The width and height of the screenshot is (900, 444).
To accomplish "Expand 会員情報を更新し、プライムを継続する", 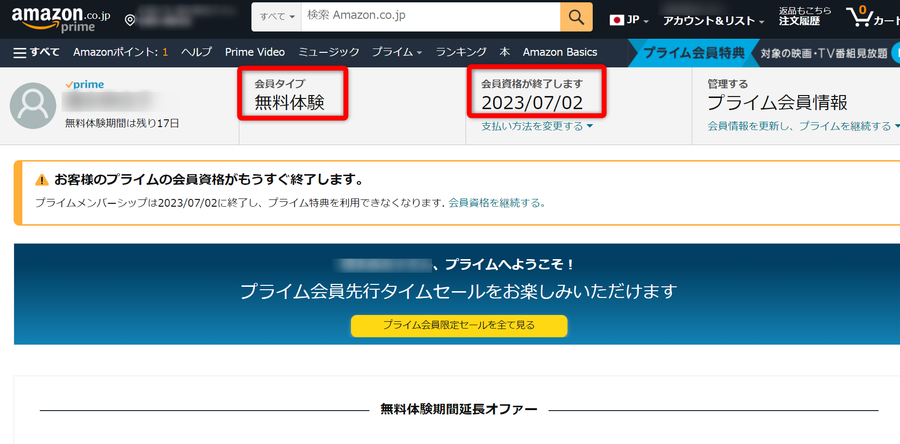I will click(803, 126).
